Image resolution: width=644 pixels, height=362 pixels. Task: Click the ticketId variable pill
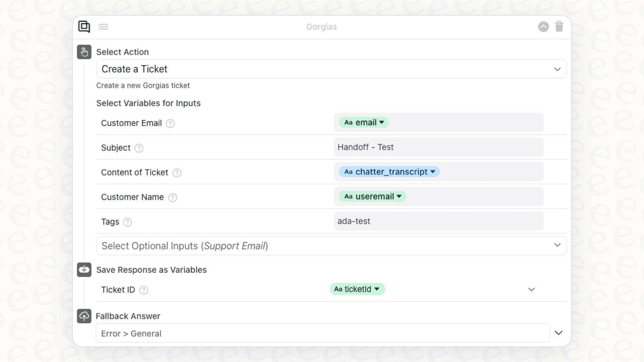tap(357, 289)
